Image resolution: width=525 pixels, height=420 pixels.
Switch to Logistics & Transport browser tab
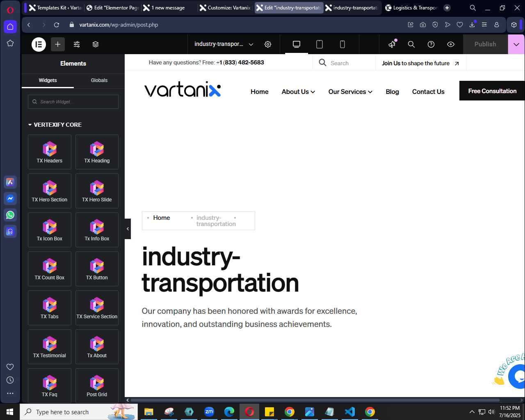coord(411,8)
